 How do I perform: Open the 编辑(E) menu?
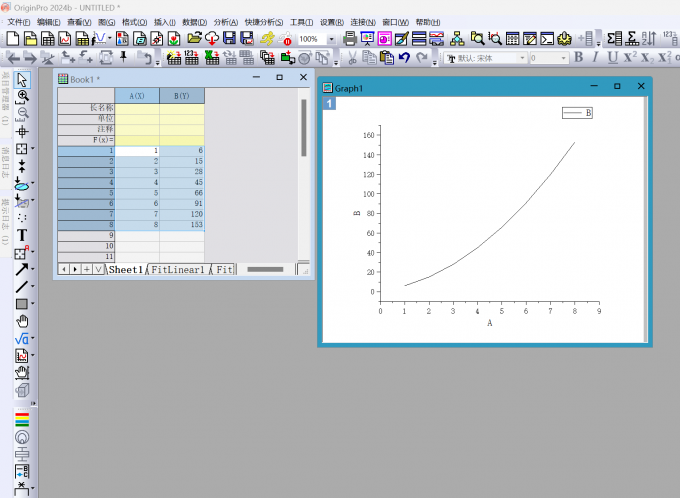point(49,22)
